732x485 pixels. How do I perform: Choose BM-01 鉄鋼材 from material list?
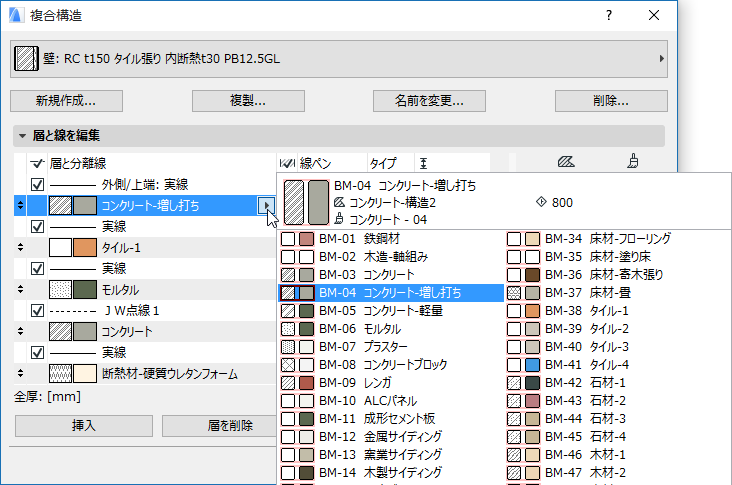(x=391, y=239)
